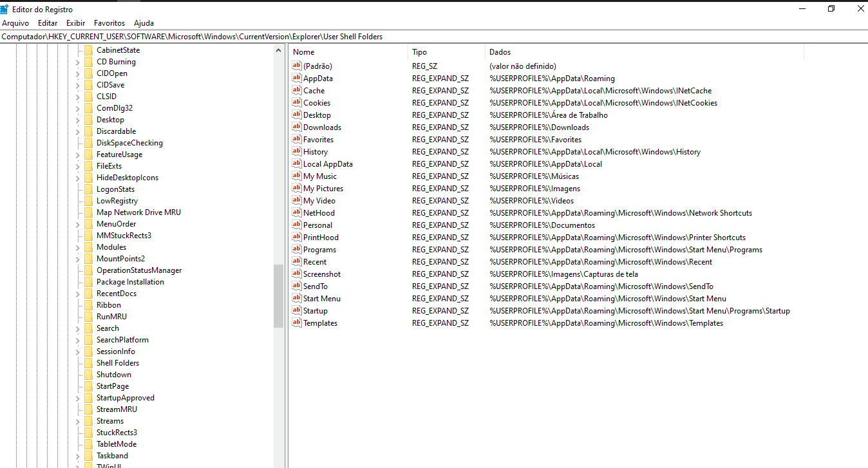Click the %USERPROFILE%\Área de Trabalho data cell
868x468 pixels.
(x=549, y=115)
